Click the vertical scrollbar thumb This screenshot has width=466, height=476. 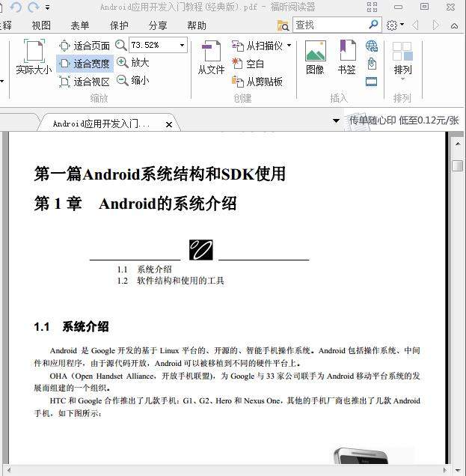(x=458, y=165)
